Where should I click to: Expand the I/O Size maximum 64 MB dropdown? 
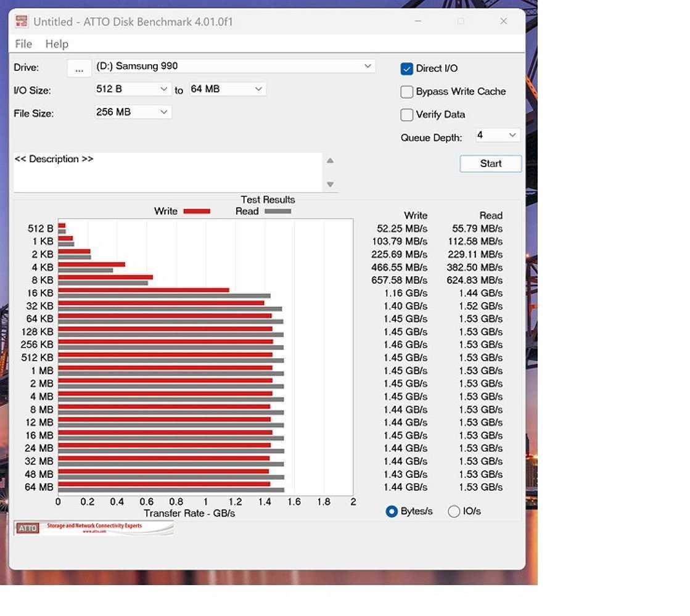[x=227, y=89]
